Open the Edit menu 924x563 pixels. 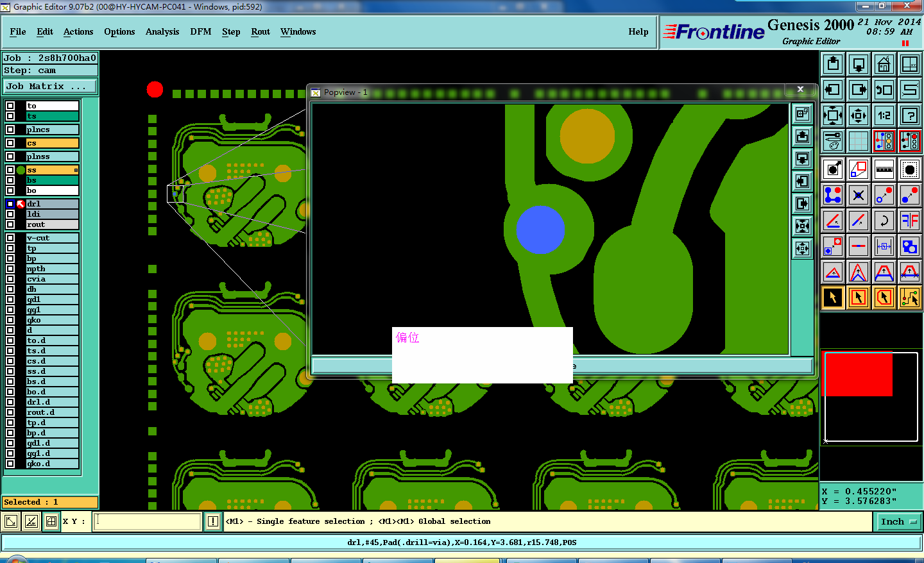pos(45,31)
